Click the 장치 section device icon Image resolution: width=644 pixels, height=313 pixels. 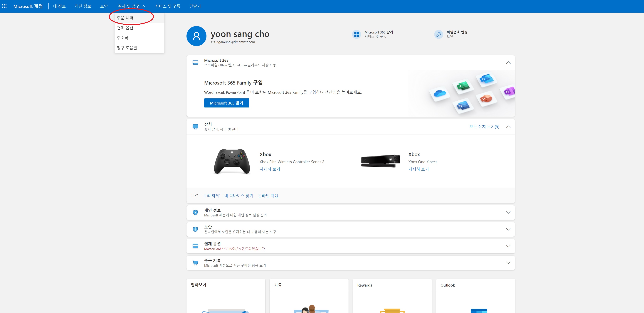click(x=195, y=127)
